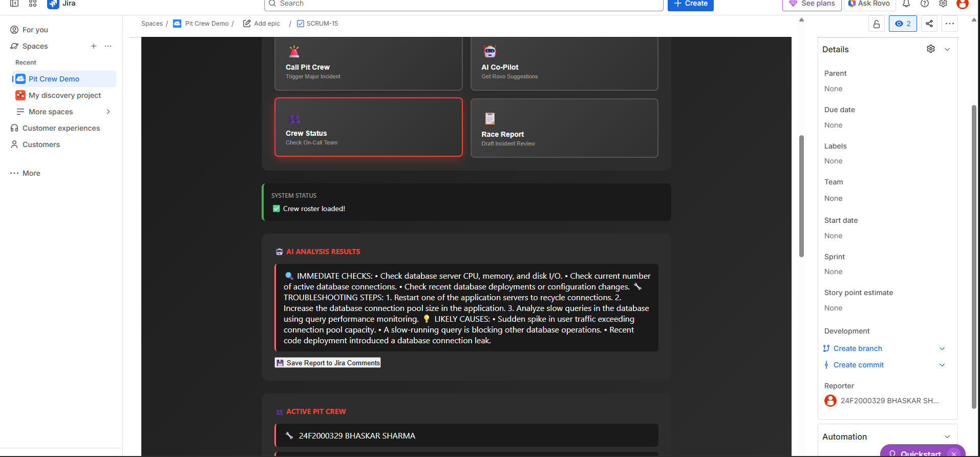Open Customer experiences in sidebar
Image resolution: width=980 pixels, height=457 pixels.
(x=61, y=128)
